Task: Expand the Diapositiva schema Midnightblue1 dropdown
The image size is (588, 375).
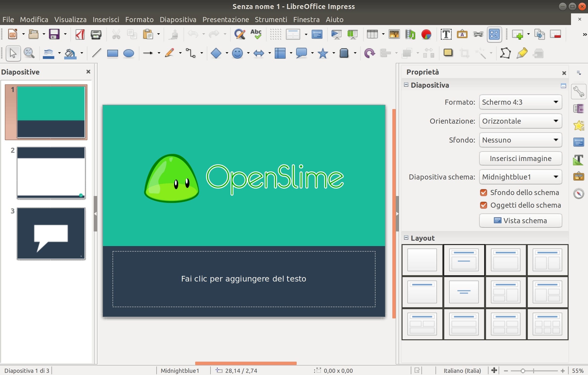Action: (x=520, y=177)
